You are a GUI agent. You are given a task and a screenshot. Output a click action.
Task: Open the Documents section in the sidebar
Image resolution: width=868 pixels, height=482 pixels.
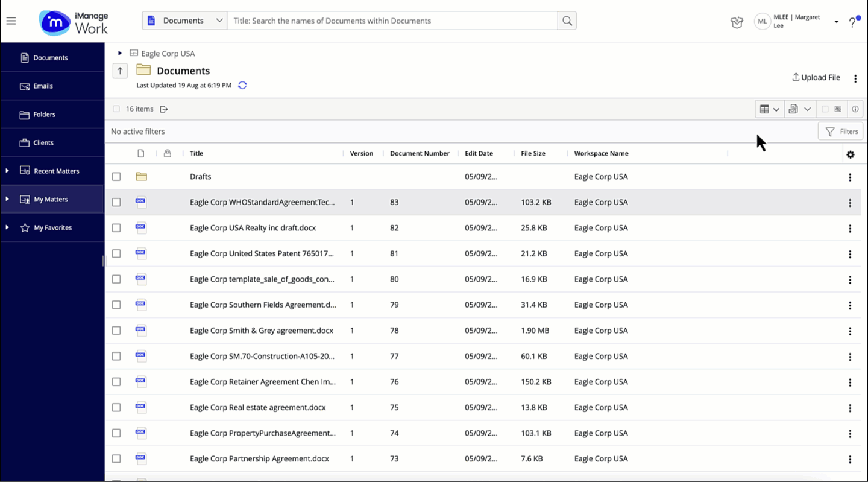[52, 57]
